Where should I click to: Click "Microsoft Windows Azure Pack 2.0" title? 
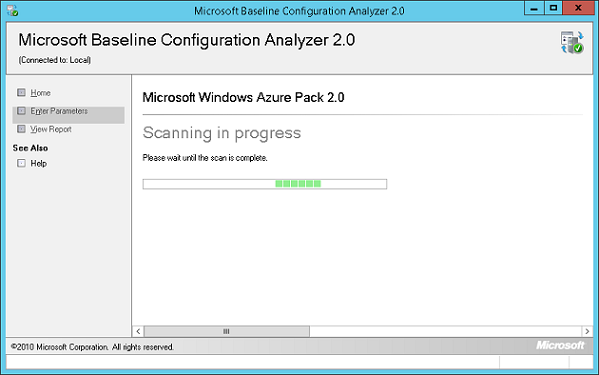(243, 97)
